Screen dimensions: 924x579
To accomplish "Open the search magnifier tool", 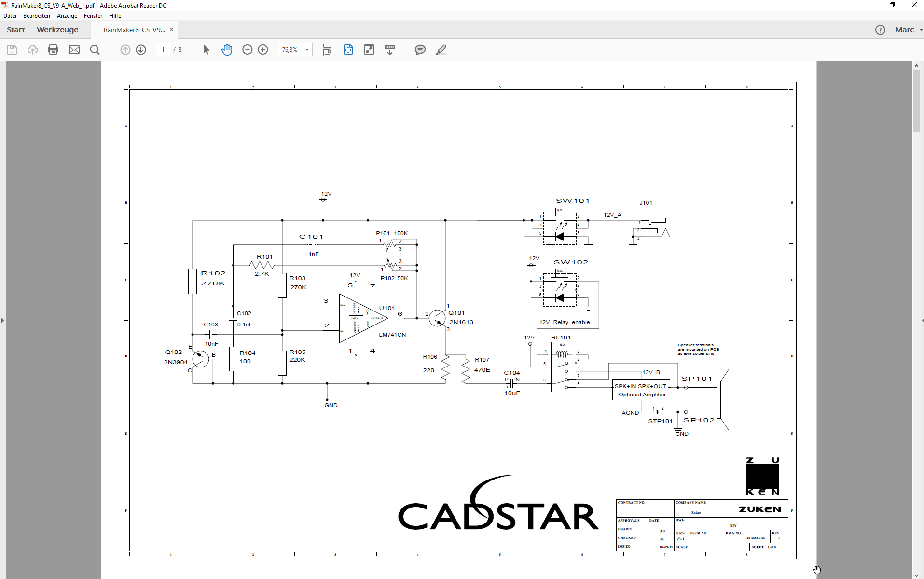I will tap(95, 50).
